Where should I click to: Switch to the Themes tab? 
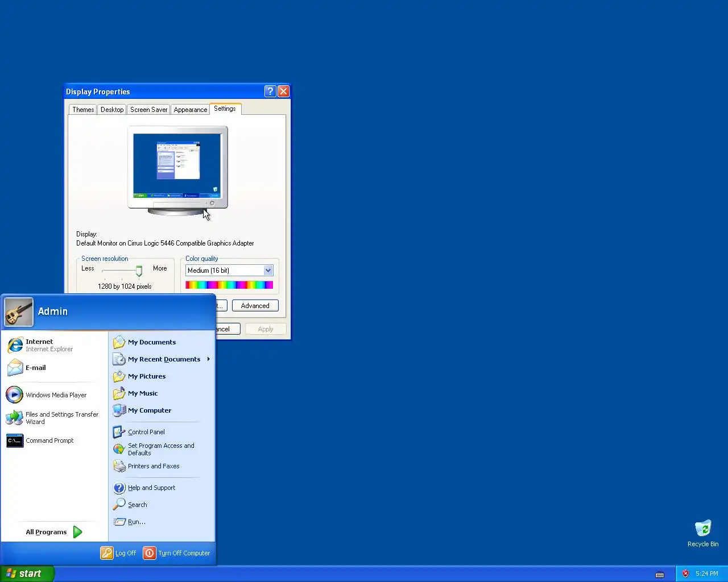click(x=83, y=110)
